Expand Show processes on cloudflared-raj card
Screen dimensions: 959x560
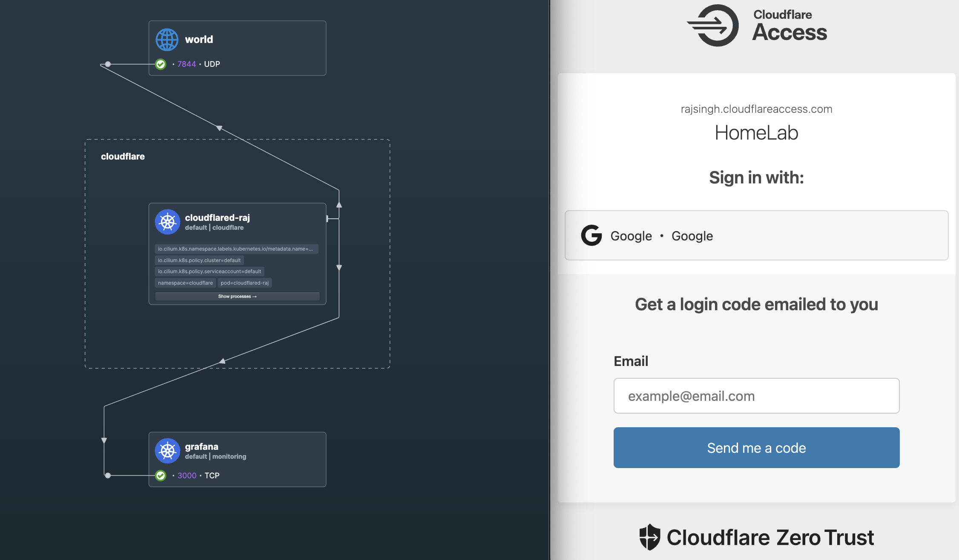pos(237,297)
